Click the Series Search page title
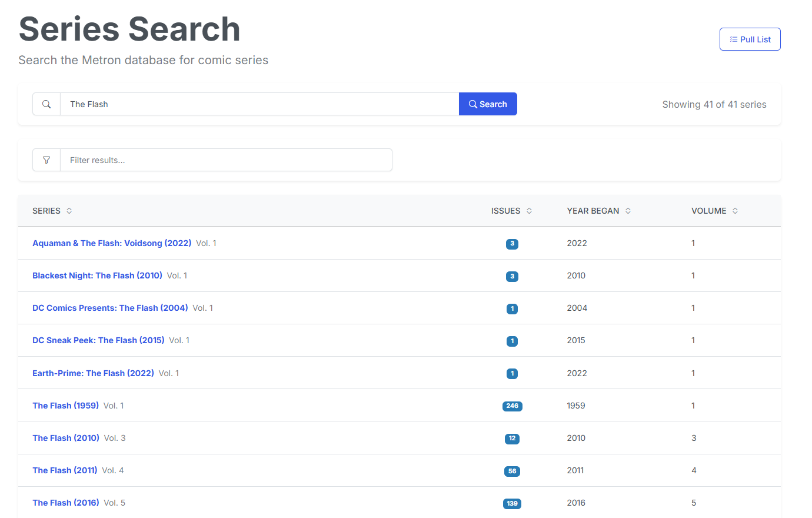Screen dimensions: 812x518 click(129, 28)
